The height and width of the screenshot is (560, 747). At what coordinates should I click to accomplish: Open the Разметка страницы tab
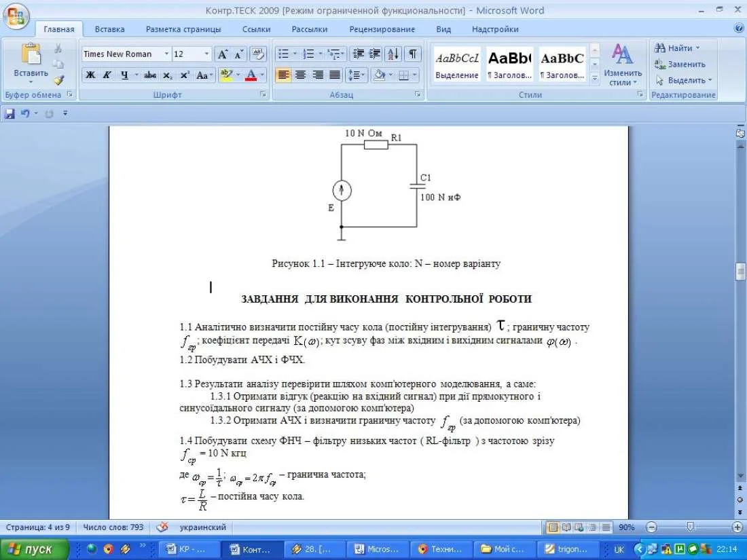tap(183, 29)
